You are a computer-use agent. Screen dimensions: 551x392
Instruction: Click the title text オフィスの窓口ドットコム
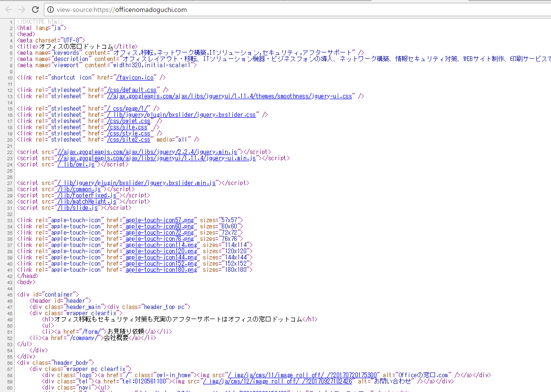coord(76,47)
